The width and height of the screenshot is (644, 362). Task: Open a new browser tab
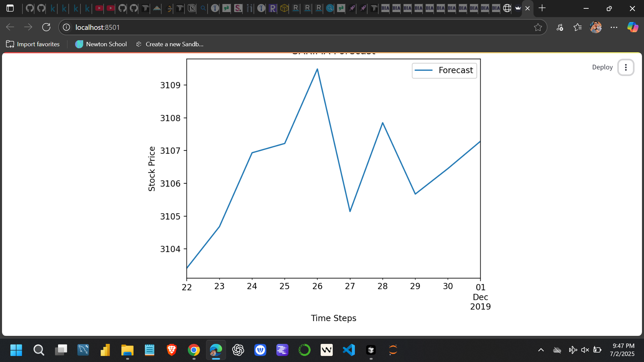pos(542,8)
